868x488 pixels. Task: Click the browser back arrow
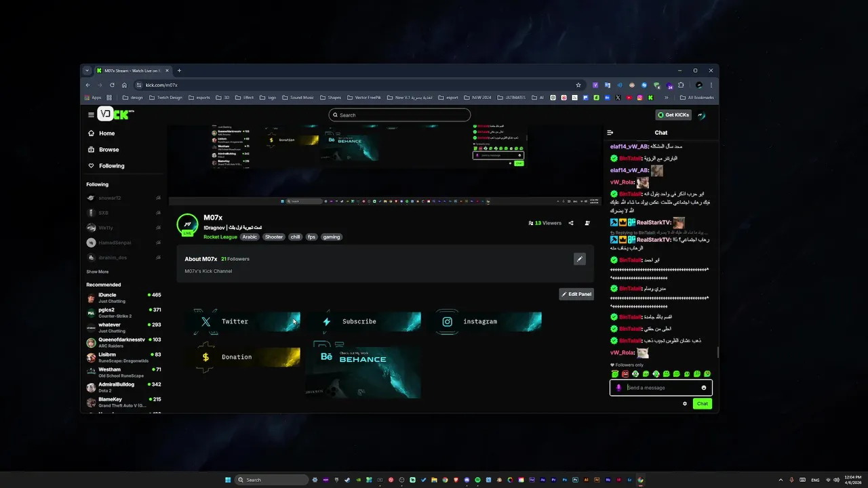(87, 85)
